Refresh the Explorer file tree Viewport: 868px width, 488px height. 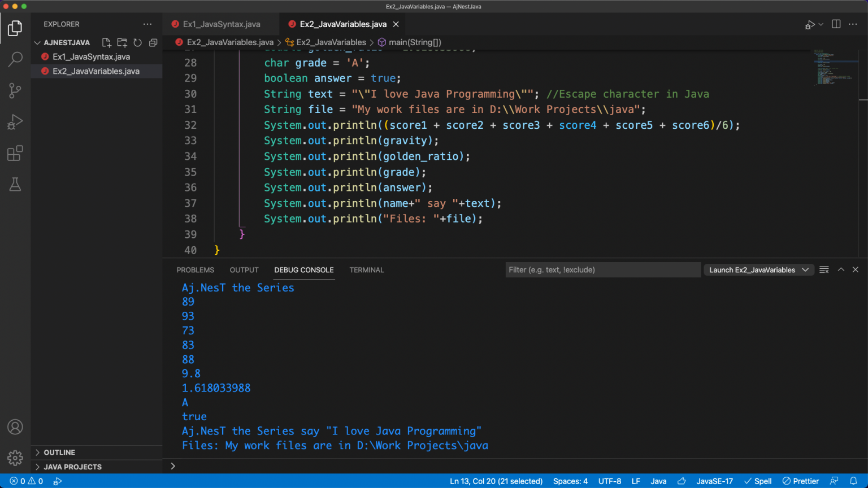pyautogui.click(x=137, y=43)
